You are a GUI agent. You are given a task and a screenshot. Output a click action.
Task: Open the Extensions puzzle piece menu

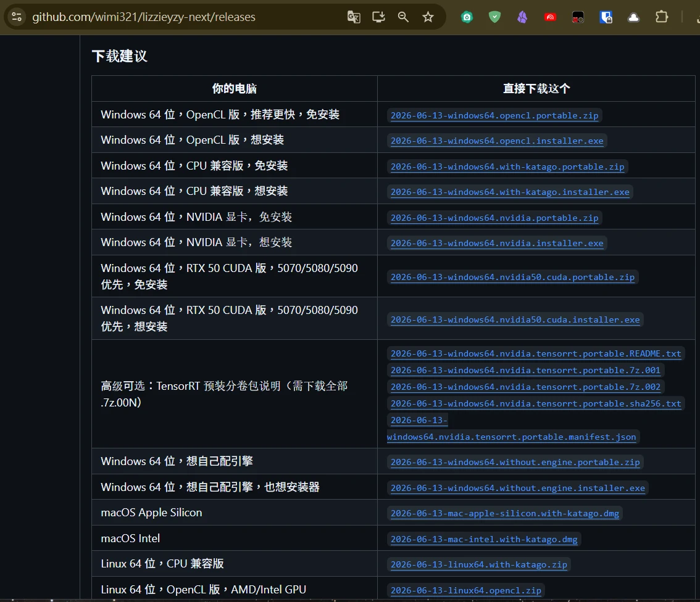[x=662, y=17]
